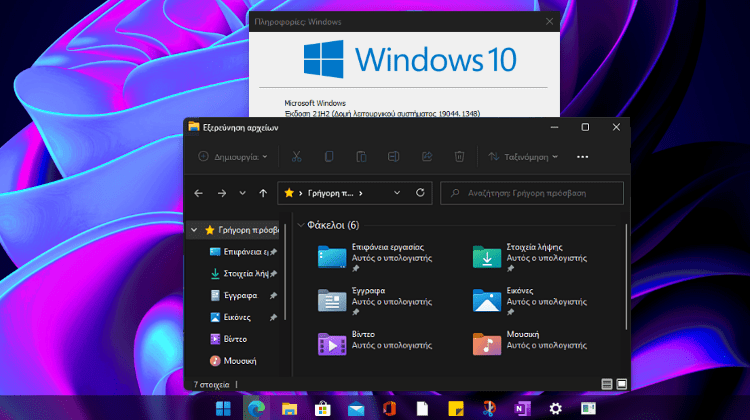Refresh the Quick access view

pos(420,193)
